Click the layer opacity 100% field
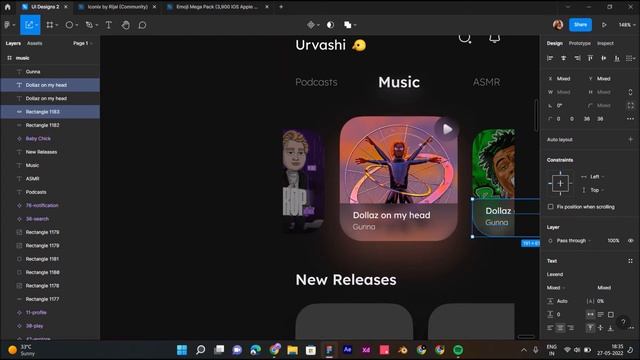The height and width of the screenshot is (360, 640). (613, 241)
